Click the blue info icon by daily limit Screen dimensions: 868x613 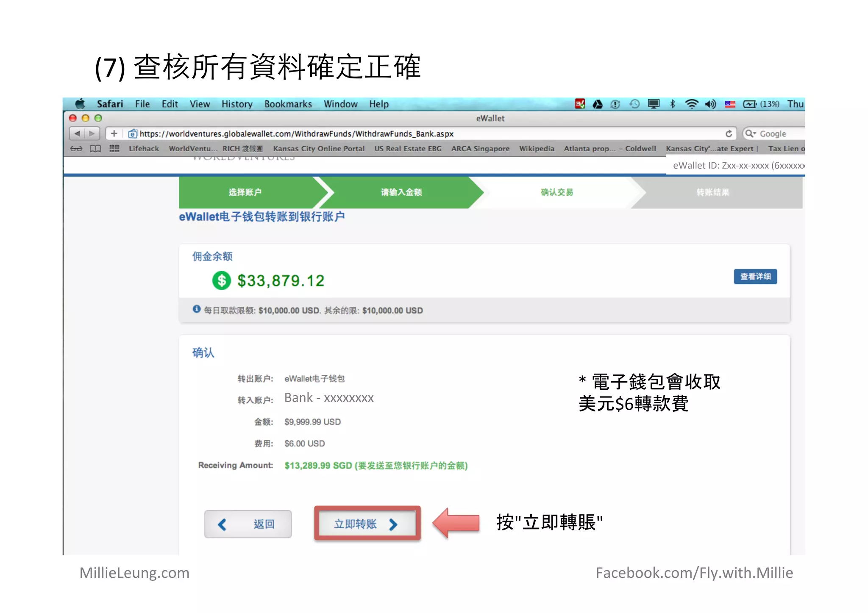pyautogui.click(x=197, y=309)
